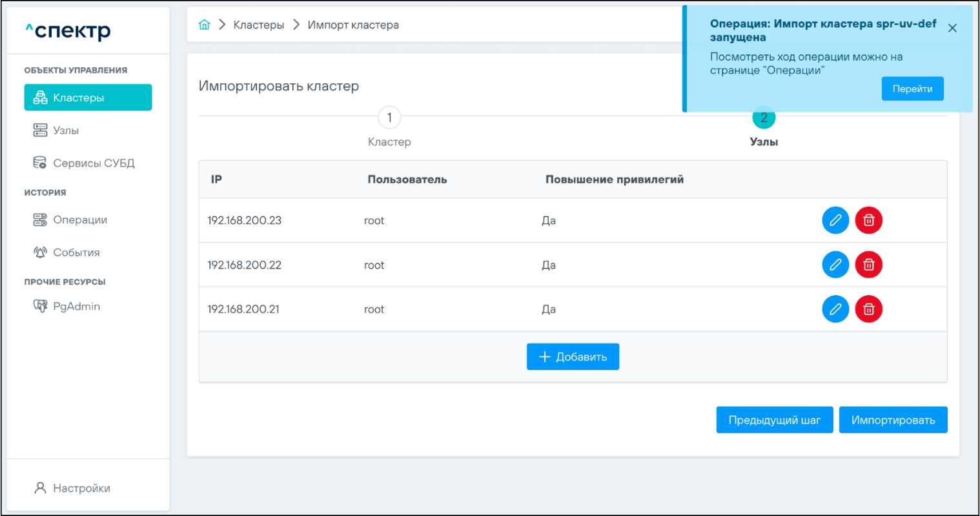Launch PgAdmin from sidebar
The height and width of the screenshot is (516, 980).
(x=76, y=307)
